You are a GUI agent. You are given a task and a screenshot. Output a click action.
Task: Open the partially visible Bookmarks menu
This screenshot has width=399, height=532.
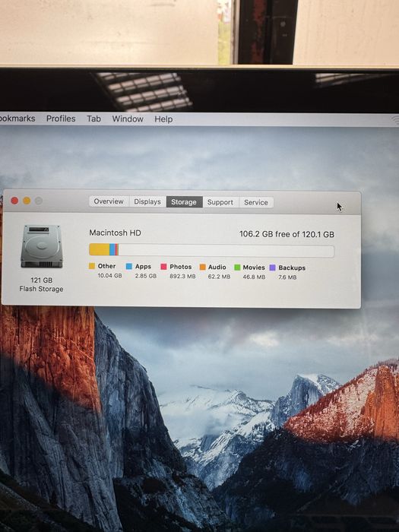[17, 119]
